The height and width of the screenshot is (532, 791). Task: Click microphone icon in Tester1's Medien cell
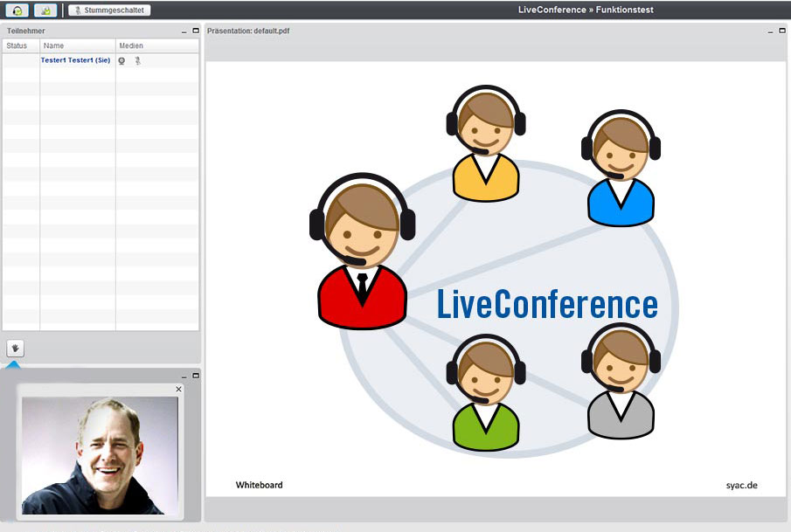tap(138, 60)
